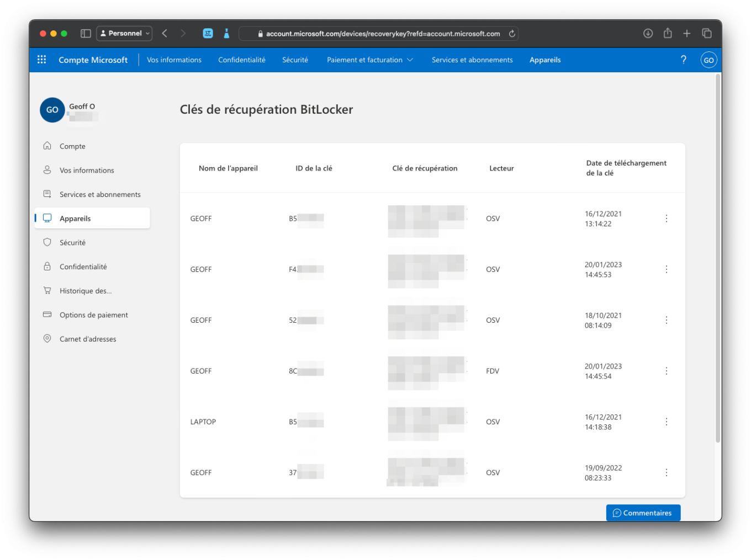Click the date 19/09/2022 08:23:33
The image size is (751, 560).
tap(603, 473)
